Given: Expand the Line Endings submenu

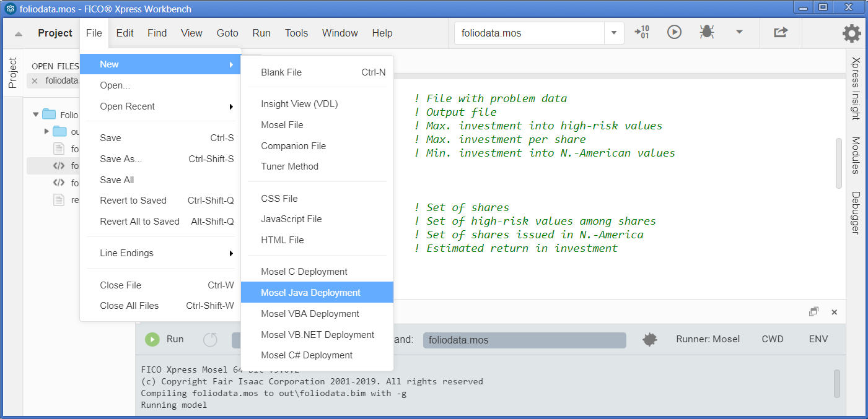Looking at the screenshot, I should [x=231, y=253].
